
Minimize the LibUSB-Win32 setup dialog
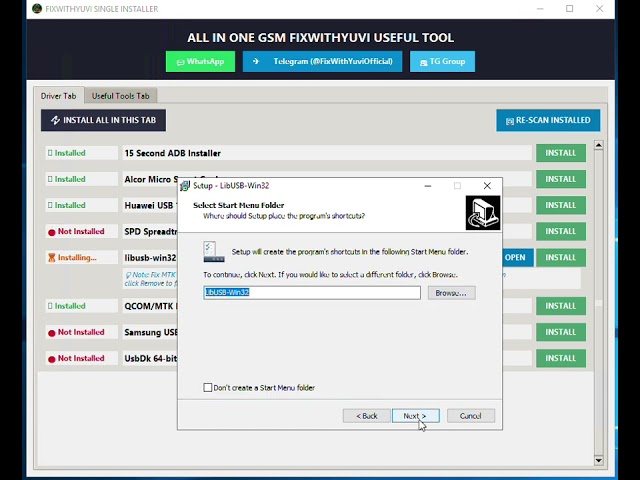(x=428, y=186)
